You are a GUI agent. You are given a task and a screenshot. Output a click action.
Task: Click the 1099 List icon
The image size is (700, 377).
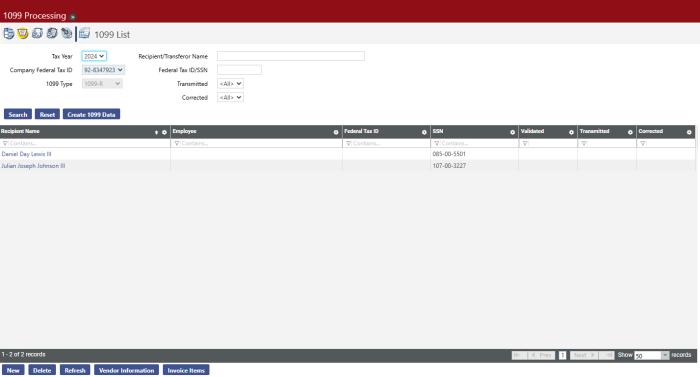point(84,34)
